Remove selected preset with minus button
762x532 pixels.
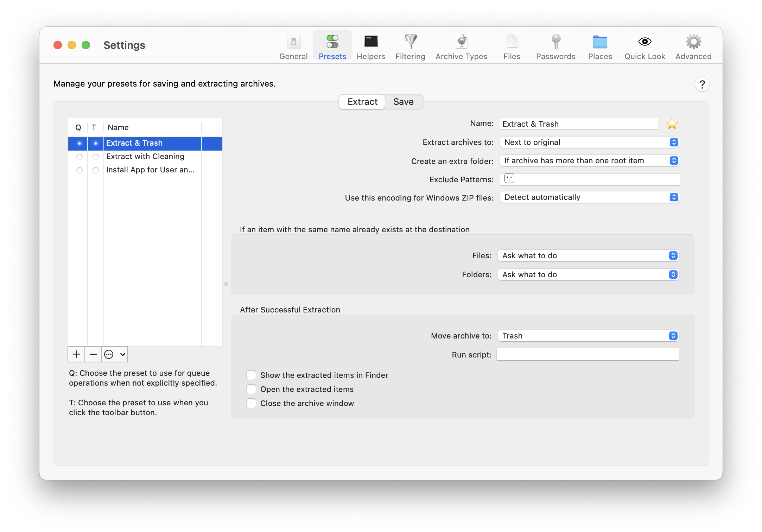point(93,354)
